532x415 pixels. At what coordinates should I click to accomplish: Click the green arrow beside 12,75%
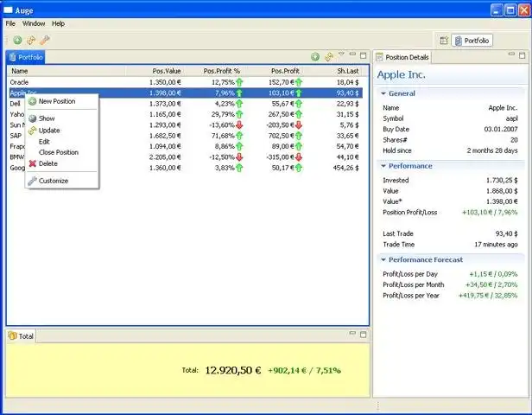point(239,82)
